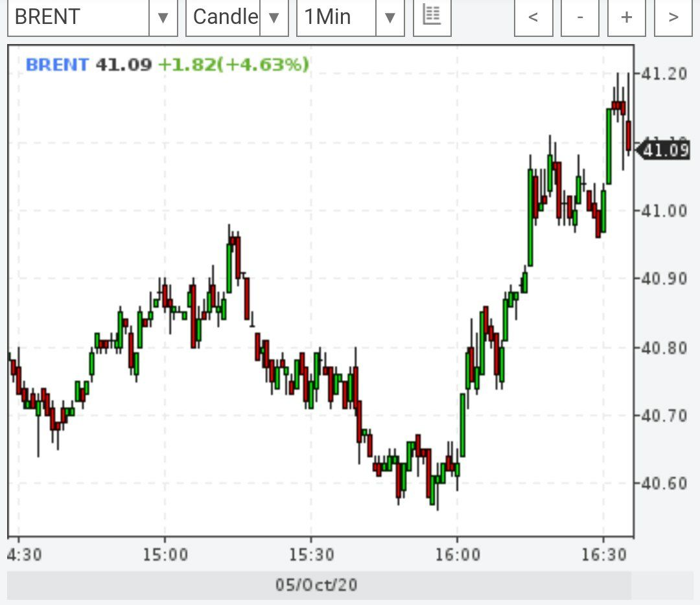Click the 40.90 price axis label
The width and height of the screenshot is (700, 605).
(x=664, y=279)
